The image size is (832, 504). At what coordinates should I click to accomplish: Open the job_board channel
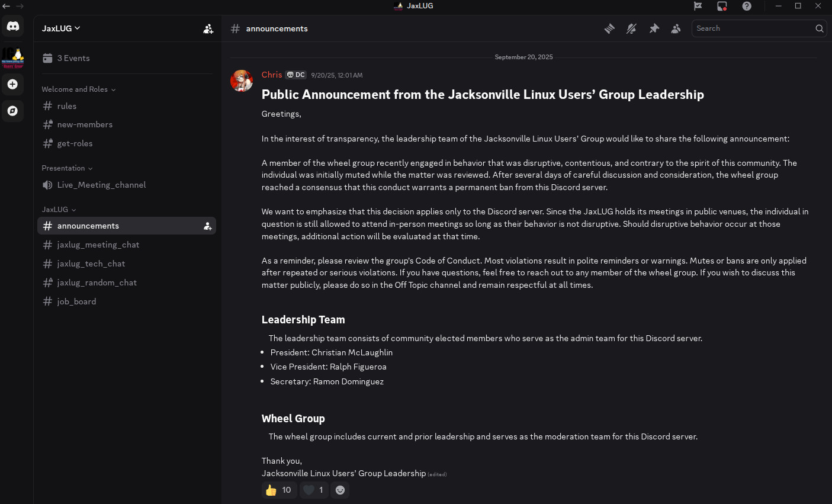pyautogui.click(x=76, y=301)
